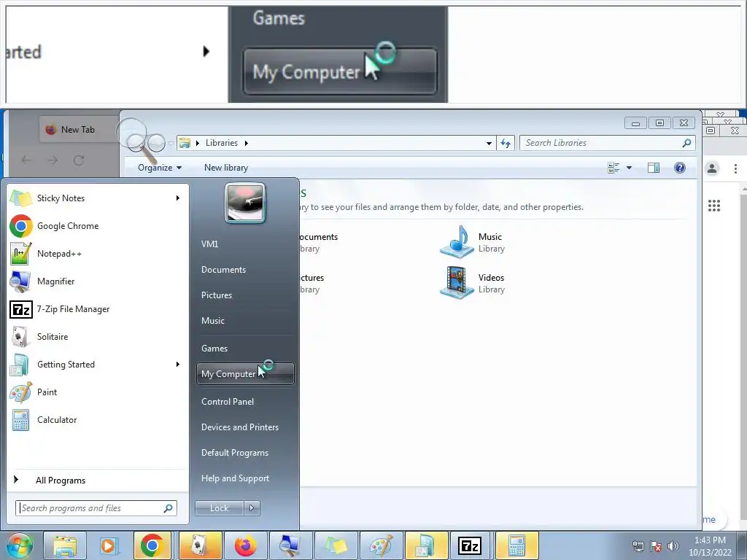
Task: Click the address bar refresh button
Action: 506,143
